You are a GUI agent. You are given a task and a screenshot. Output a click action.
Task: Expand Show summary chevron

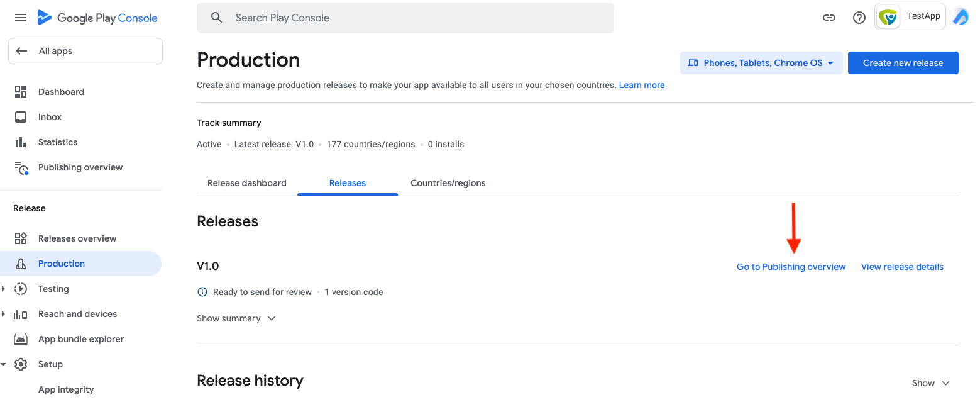click(272, 318)
